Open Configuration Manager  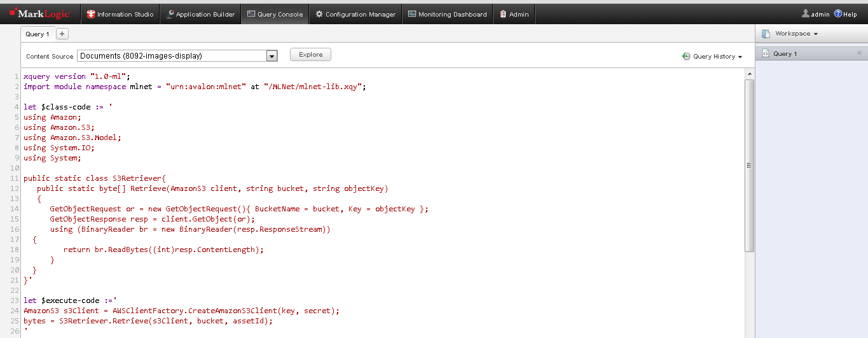(355, 14)
